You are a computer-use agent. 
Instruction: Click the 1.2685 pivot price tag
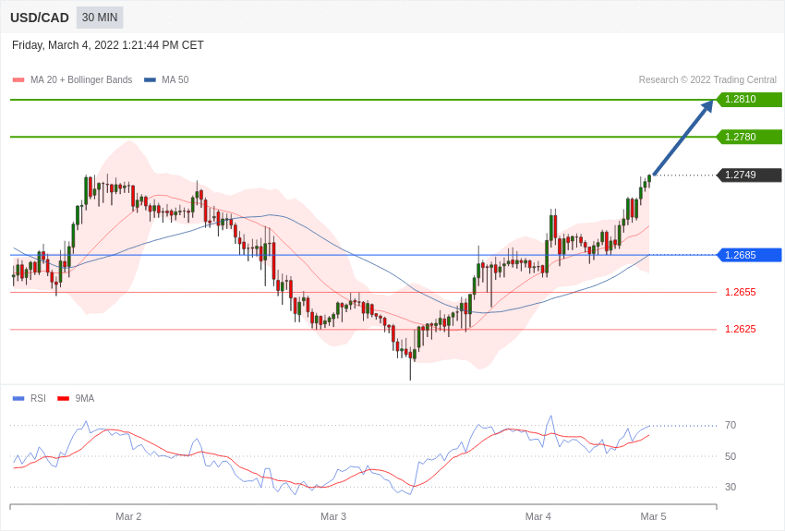pos(749,255)
